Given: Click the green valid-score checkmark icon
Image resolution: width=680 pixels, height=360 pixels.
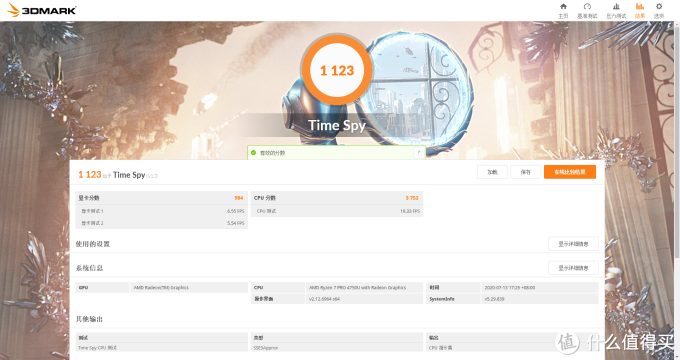Looking at the screenshot, I should (253, 153).
